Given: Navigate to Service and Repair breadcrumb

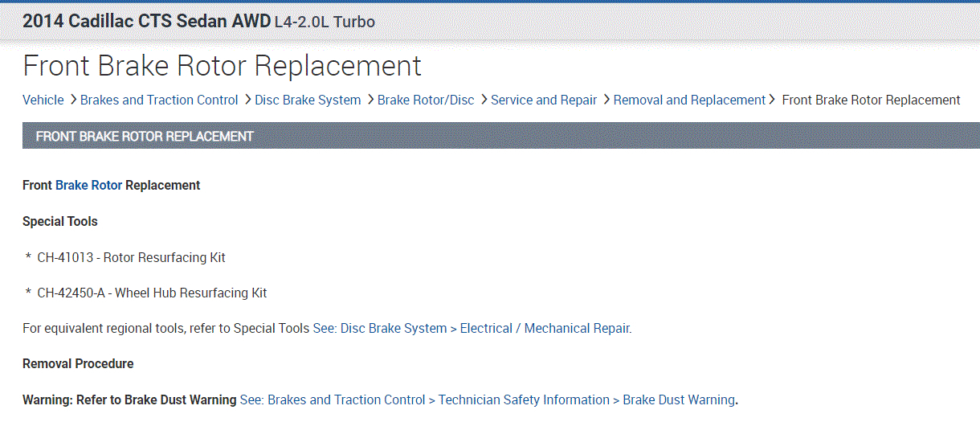Looking at the screenshot, I should (544, 100).
